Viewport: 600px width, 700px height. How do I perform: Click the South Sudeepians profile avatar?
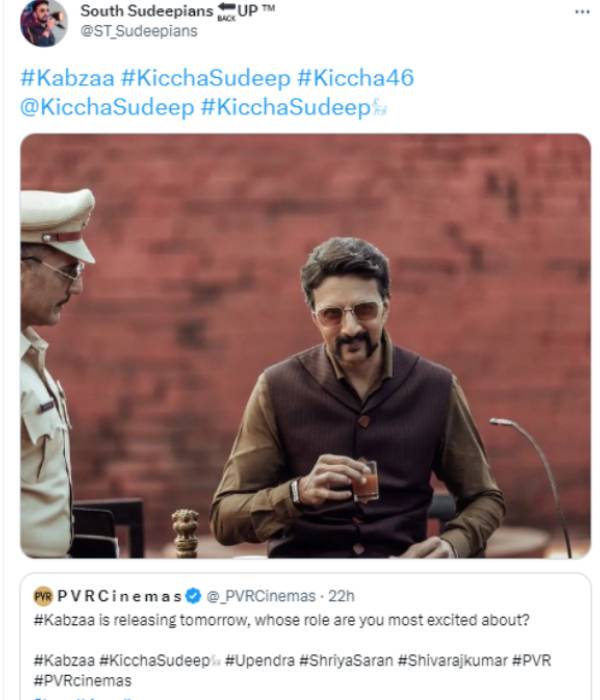tap(43, 22)
